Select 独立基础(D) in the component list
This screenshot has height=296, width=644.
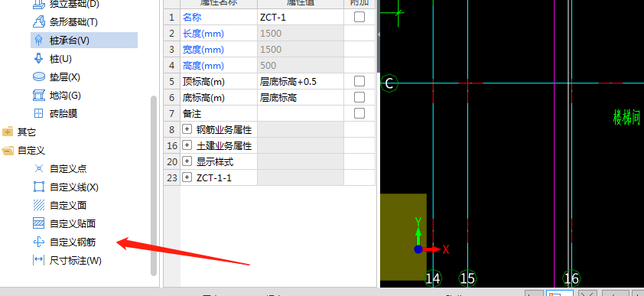point(74,5)
